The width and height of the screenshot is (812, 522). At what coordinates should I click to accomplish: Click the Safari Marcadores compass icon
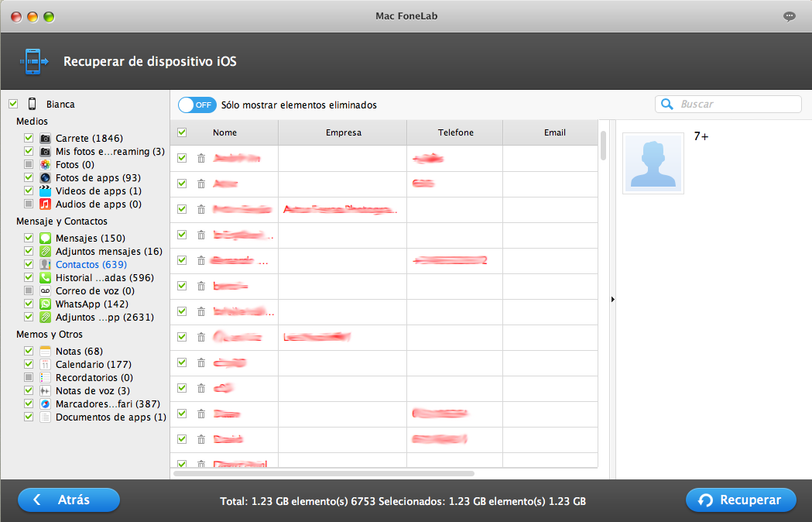click(46, 404)
